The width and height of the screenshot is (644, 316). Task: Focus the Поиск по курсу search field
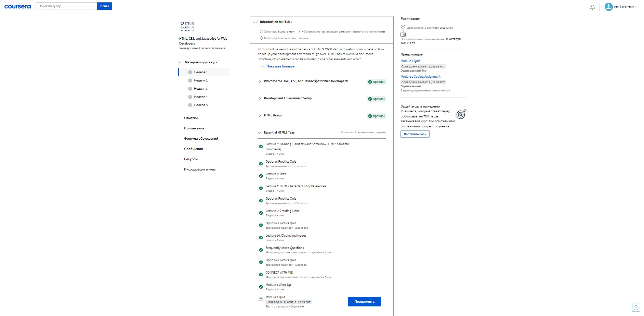pos(66,6)
